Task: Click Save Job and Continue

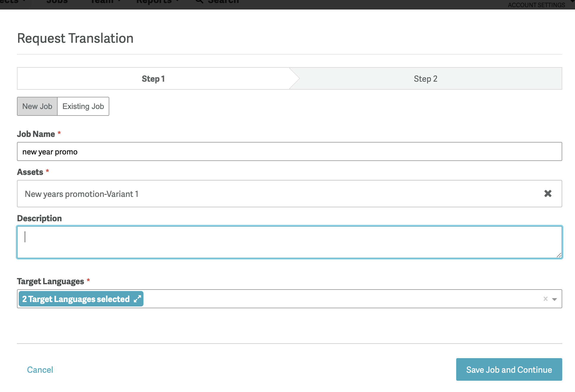Action: [509, 369]
